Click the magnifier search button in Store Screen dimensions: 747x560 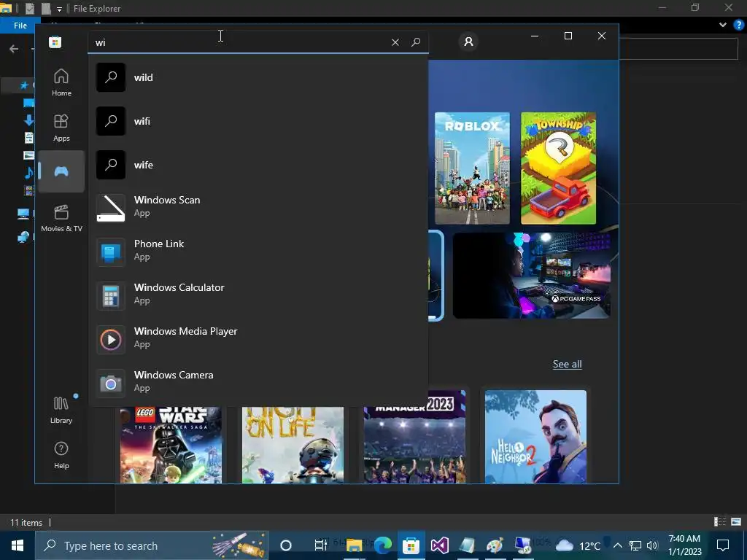point(416,42)
